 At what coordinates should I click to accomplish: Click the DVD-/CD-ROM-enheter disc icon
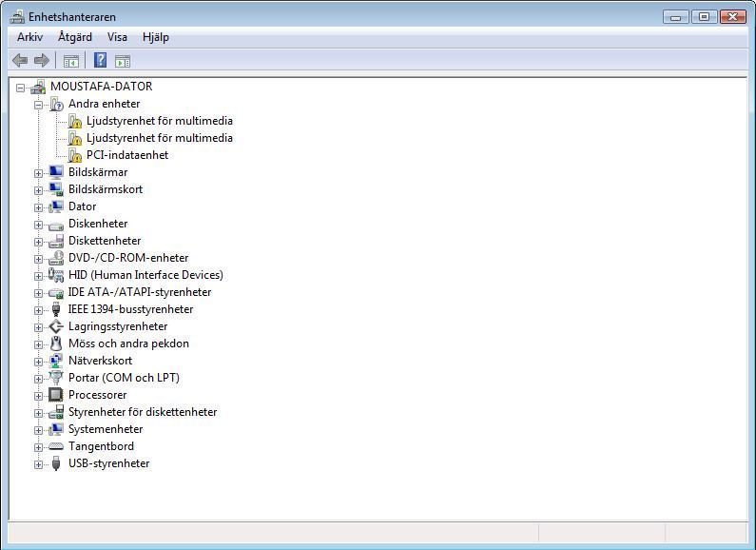point(56,258)
